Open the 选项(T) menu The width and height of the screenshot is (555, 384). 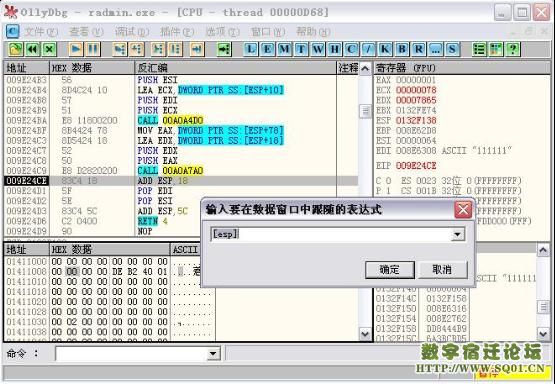(222, 32)
